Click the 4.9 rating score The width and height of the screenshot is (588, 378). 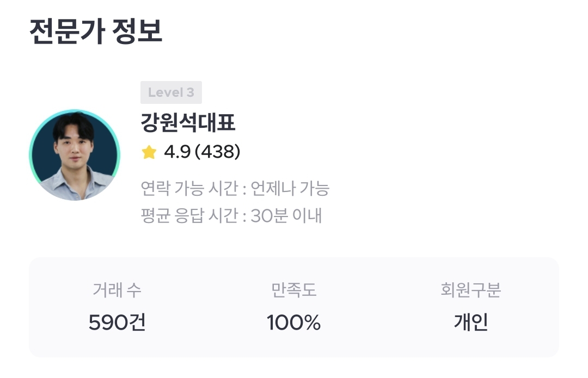pos(177,152)
